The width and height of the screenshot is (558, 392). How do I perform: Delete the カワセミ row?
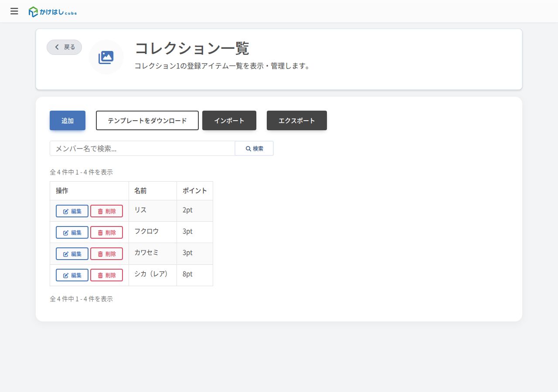click(106, 254)
